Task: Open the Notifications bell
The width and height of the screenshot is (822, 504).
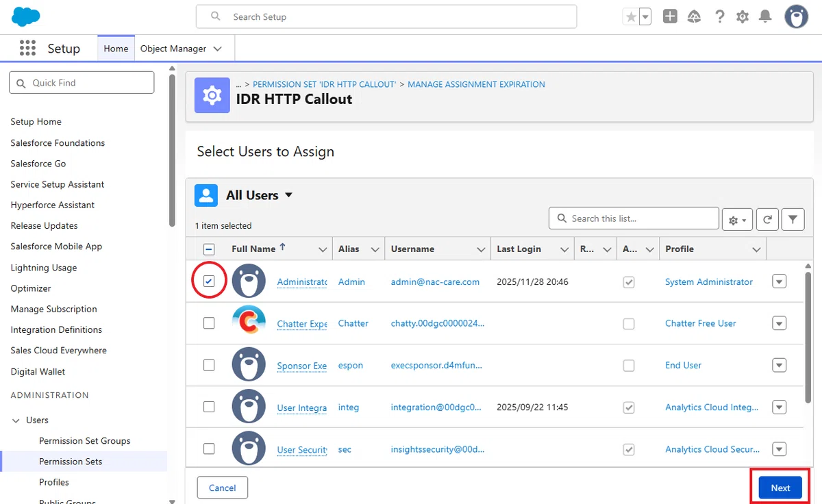Action: coord(766,17)
